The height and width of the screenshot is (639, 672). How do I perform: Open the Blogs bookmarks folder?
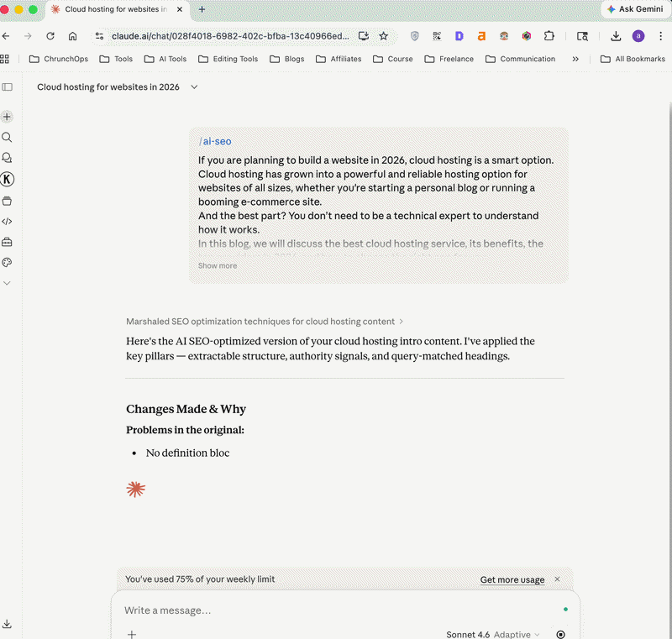point(286,59)
